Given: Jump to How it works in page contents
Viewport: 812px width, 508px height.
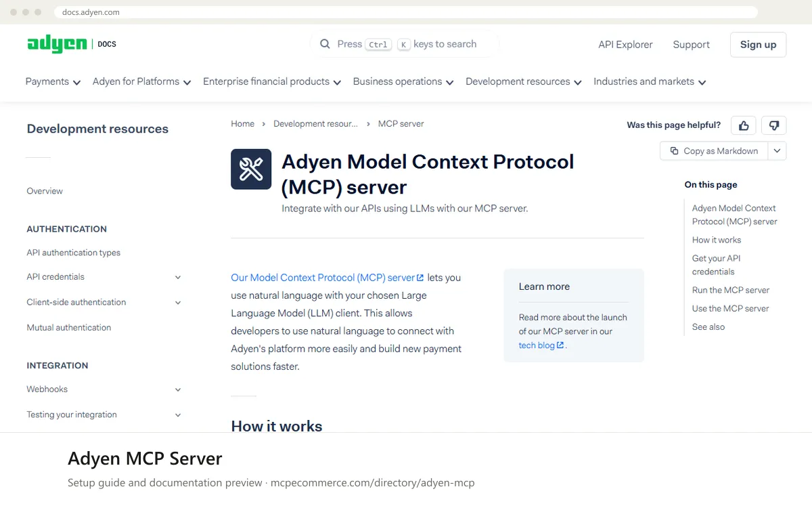Looking at the screenshot, I should click(717, 240).
